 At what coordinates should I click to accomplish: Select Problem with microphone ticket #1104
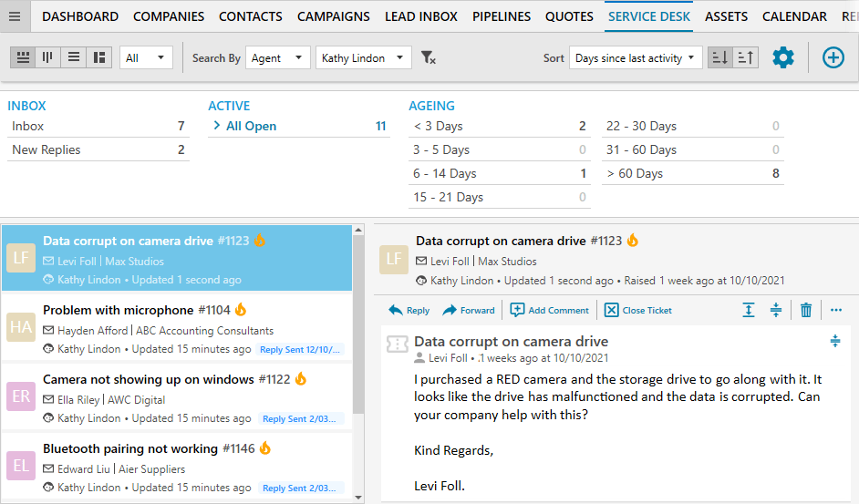click(x=177, y=329)
